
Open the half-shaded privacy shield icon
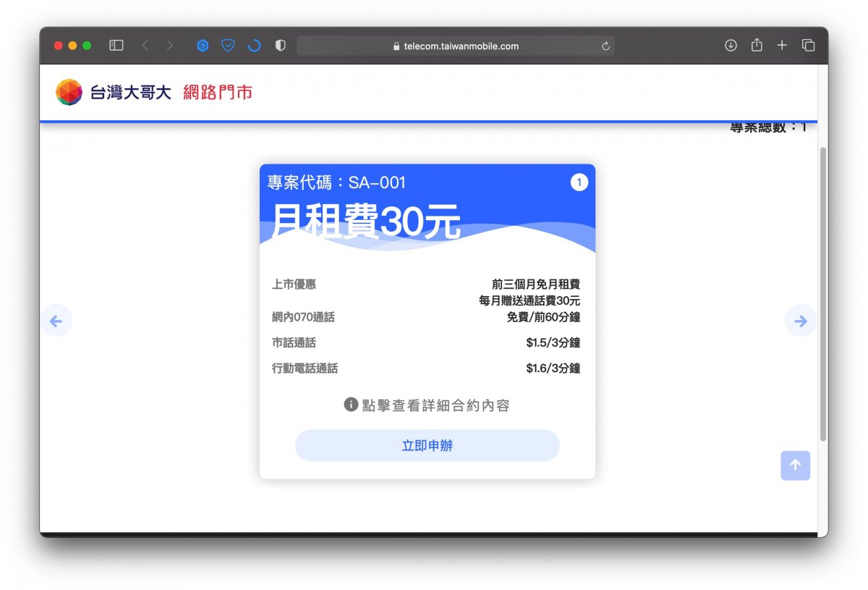click(281, 46)
